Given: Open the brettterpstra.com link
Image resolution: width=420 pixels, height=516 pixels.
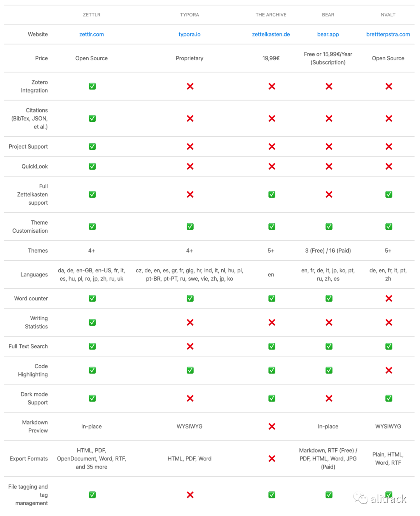Looking at the screenshot, I should point(388,34).
